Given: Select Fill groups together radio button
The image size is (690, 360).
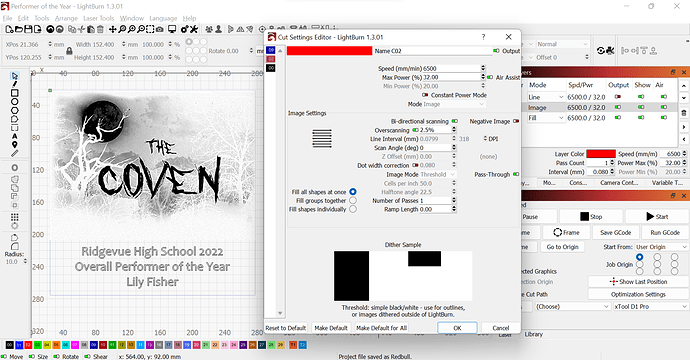Looking at the screenshot, I should 353,200.
